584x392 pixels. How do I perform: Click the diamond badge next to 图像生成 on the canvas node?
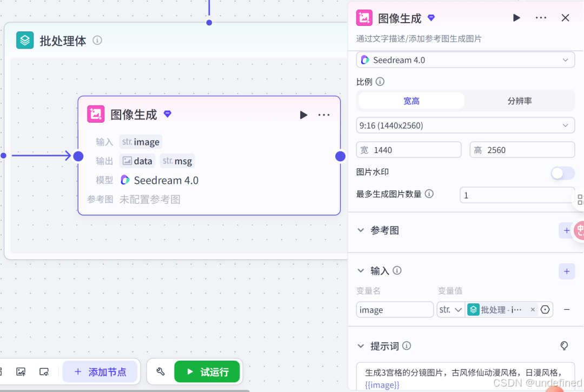[x=168, y=114]
